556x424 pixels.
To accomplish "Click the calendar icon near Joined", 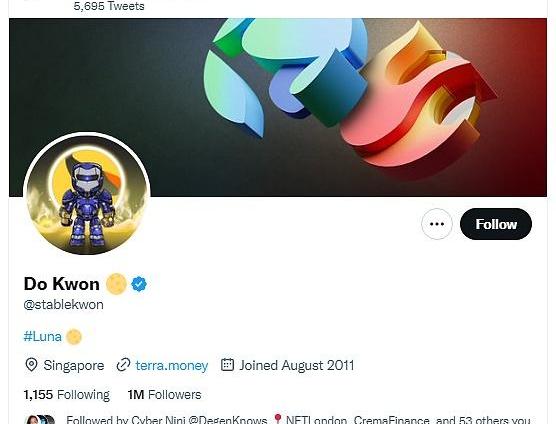I will tap(227, 364).
